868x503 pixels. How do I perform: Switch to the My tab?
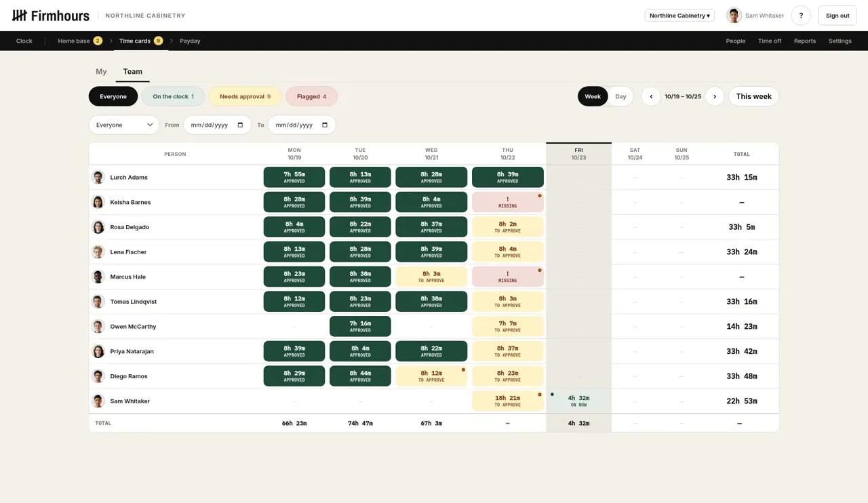(x=101, y=71)
